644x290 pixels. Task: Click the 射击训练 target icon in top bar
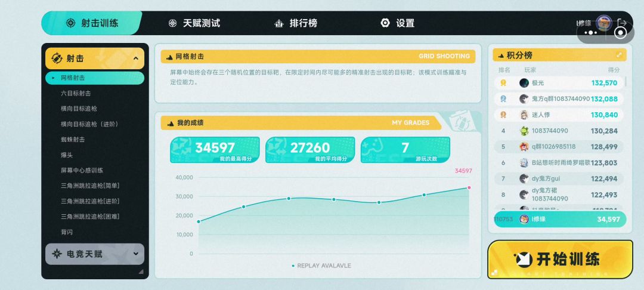70,23
